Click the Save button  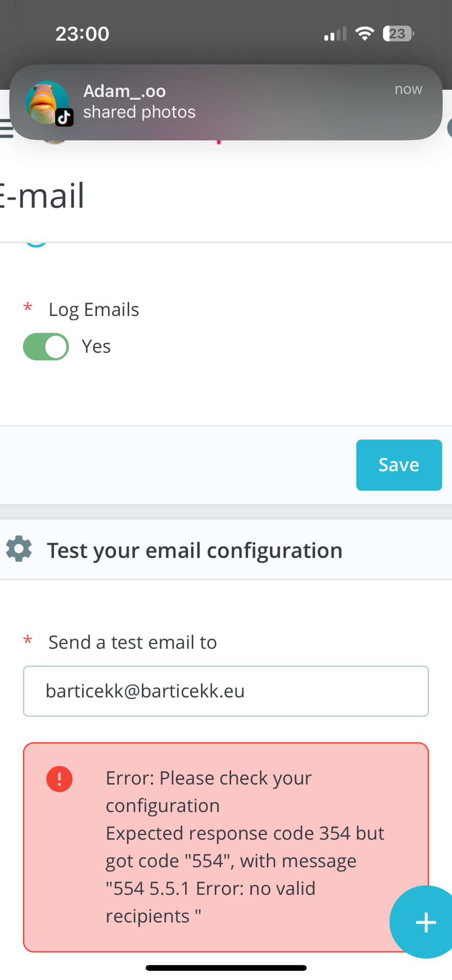pos(399,465)
